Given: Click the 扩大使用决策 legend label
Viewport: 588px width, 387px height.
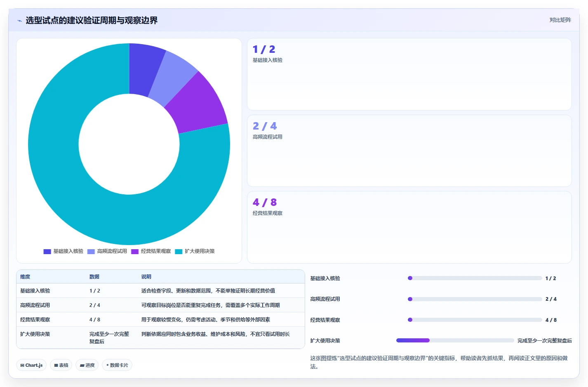Looking at the screenshot, I should [x=200, y=251].
